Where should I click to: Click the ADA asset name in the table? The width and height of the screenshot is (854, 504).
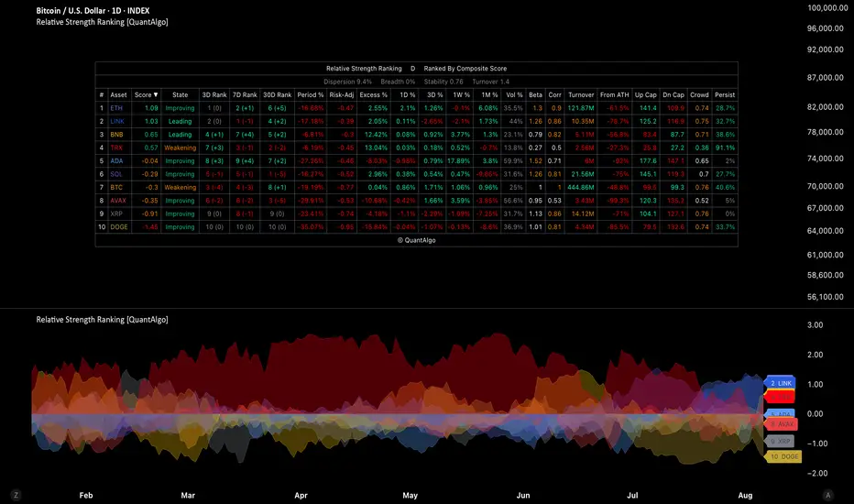(x=116, y=160)
